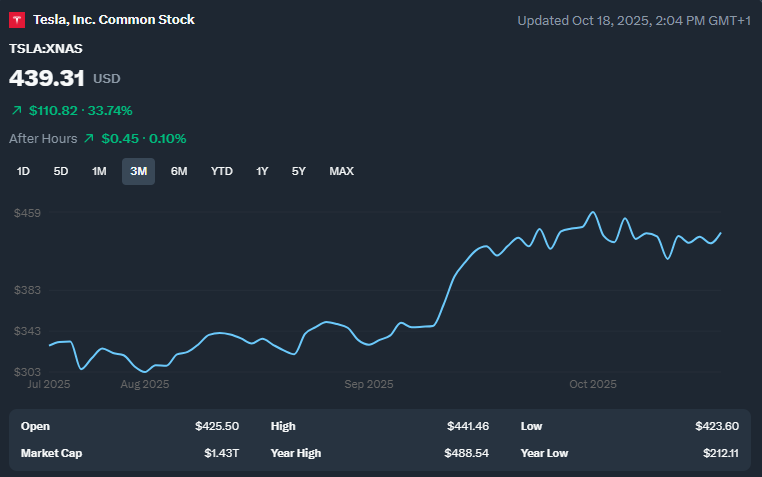Click the green up arrow beside $110.82
762x477 pixels.
(17, 111)
